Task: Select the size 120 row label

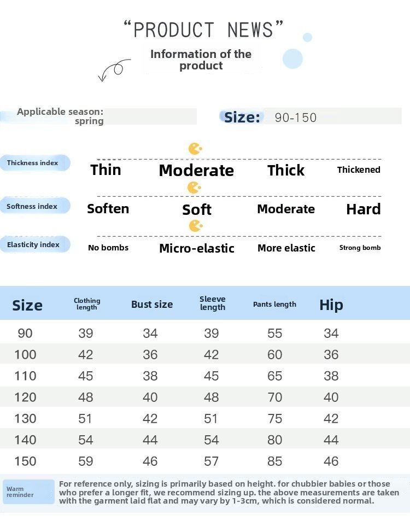Action: [25, 397]
